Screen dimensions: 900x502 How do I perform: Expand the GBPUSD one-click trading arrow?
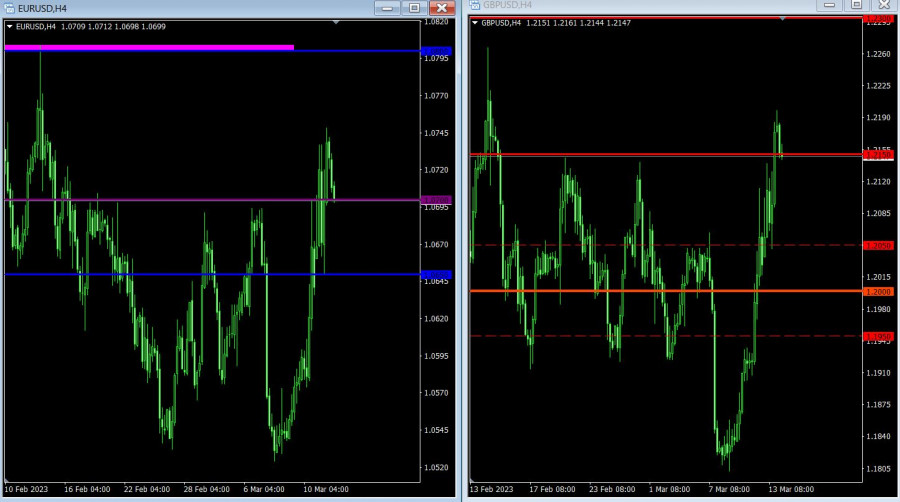point(475,23)
